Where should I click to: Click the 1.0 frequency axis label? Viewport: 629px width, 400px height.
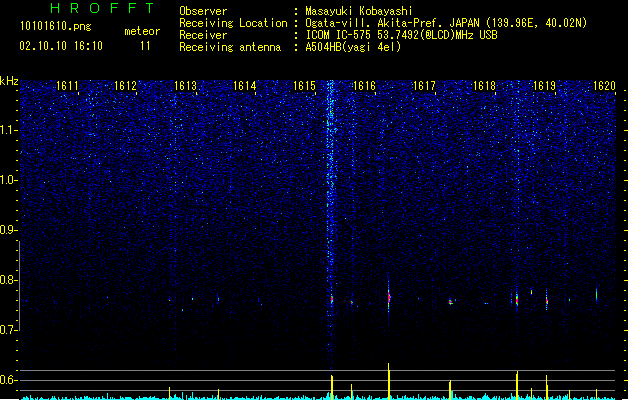[8, 180]
